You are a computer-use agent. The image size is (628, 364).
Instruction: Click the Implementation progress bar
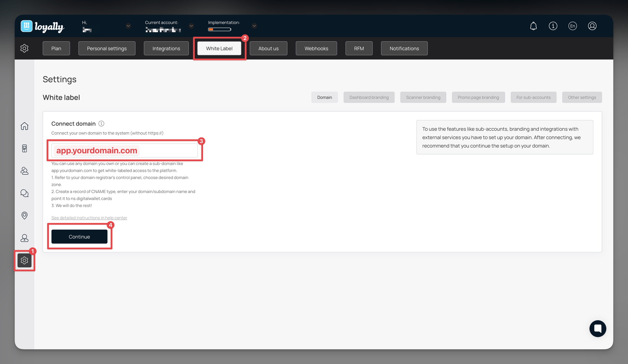220,29
